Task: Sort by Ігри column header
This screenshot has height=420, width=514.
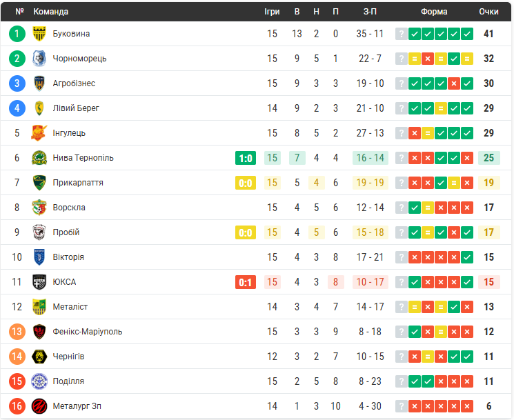Action: point(272,12)
